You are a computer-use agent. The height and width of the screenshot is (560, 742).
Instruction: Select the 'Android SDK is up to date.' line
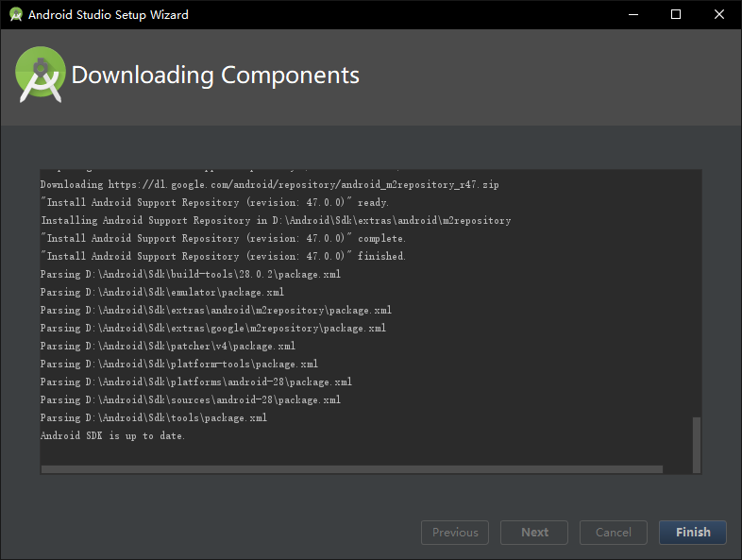[x=112, y=435]
